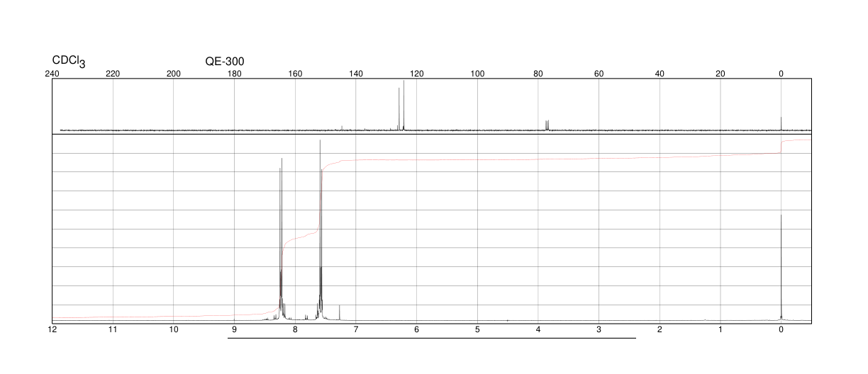The width and height of the screenshot is (868, 374).
Task: Click the 9 ppm proton axis label
Action: click(234, 330)
